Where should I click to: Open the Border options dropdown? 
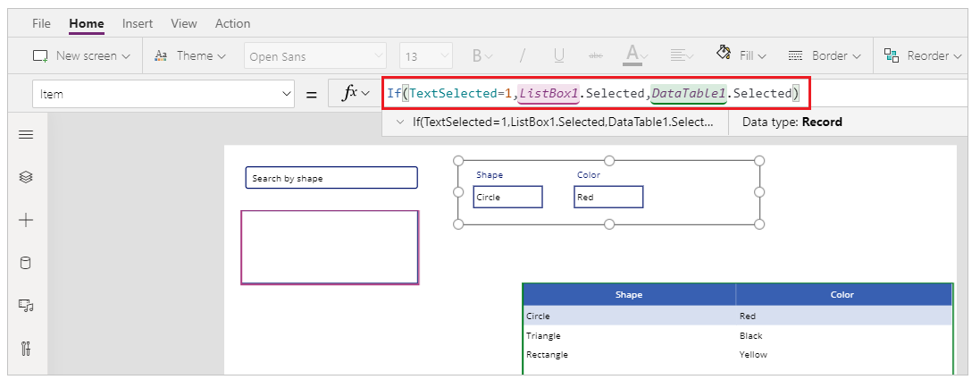[x=825, y=55]
